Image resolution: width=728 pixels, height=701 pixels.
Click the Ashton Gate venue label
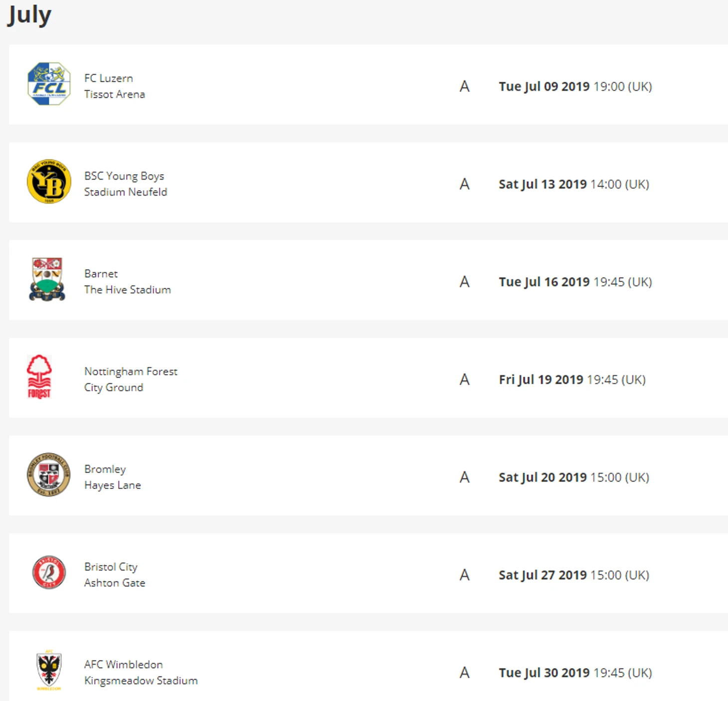point(115,583)
